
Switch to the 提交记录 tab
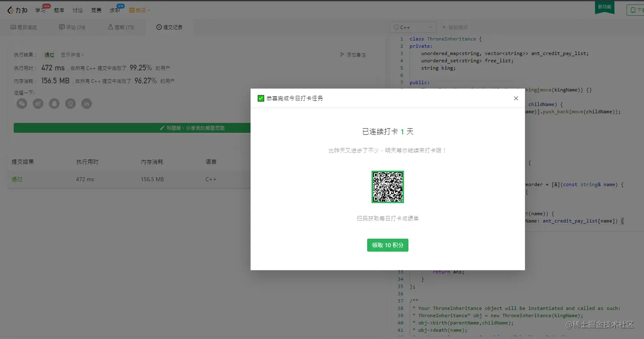(170, 27)
